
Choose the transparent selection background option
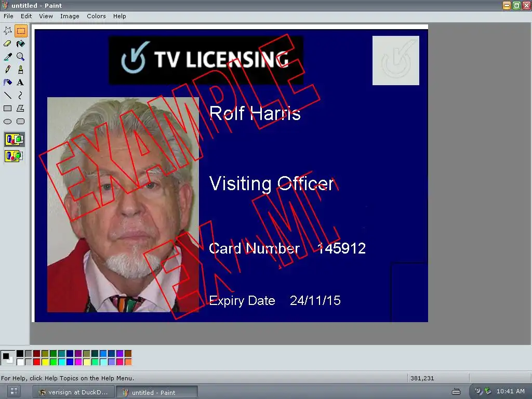click(x=14, y=156)
